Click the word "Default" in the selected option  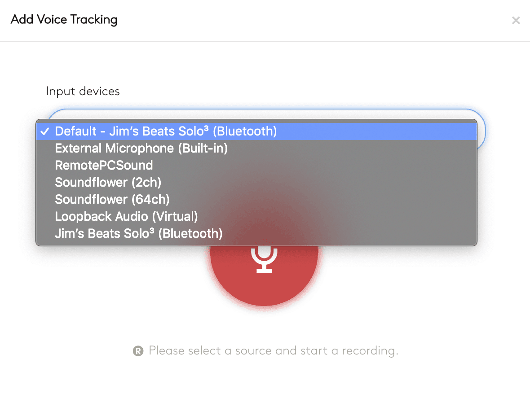(75, 131)
